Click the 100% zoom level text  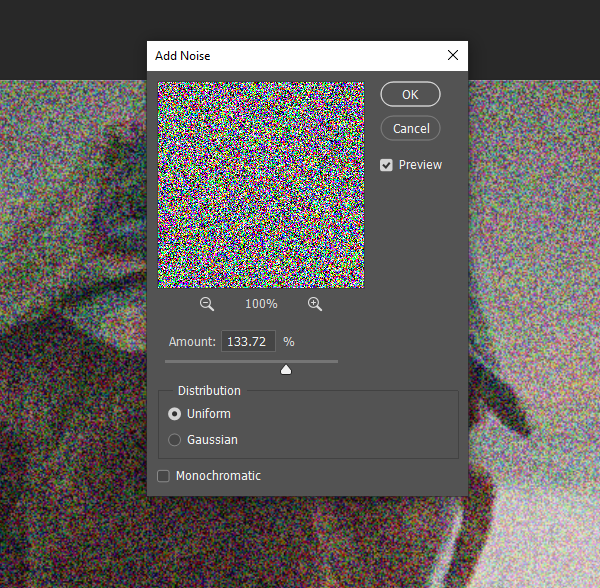click(261, 304)
